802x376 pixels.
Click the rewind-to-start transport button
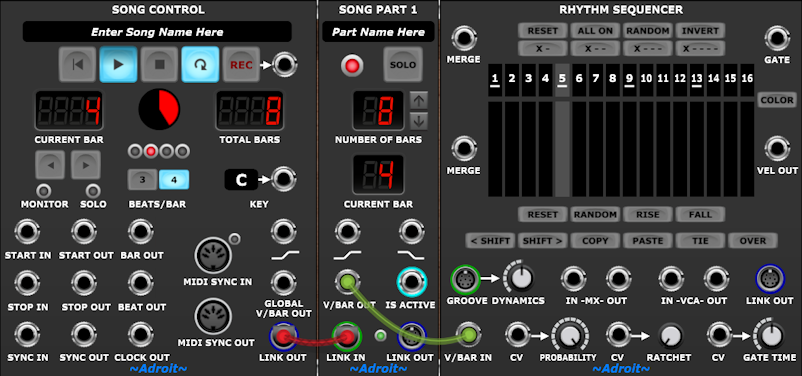tap(77, 64)
